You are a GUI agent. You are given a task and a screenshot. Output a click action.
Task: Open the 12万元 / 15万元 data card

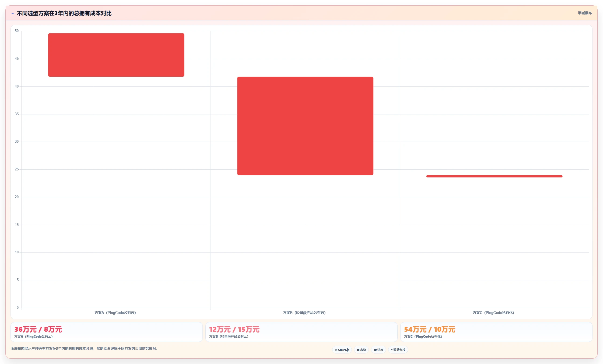(x=301, y=332)
